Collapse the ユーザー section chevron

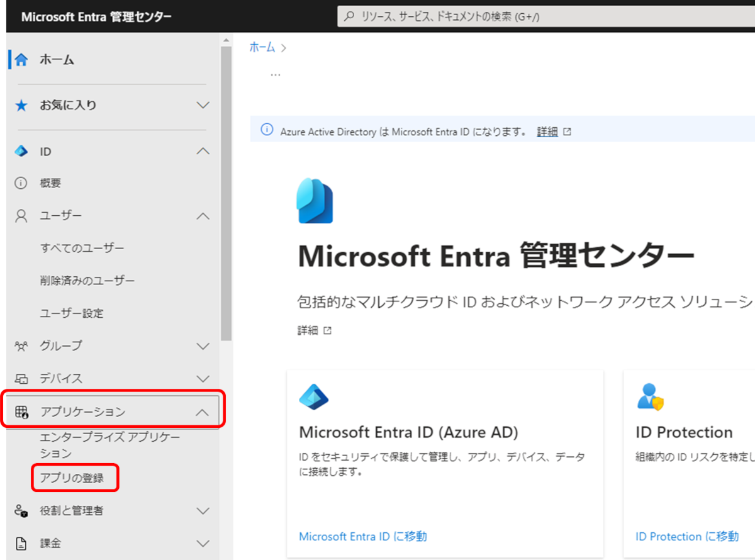pyautogui.click(x=203, y=216)
